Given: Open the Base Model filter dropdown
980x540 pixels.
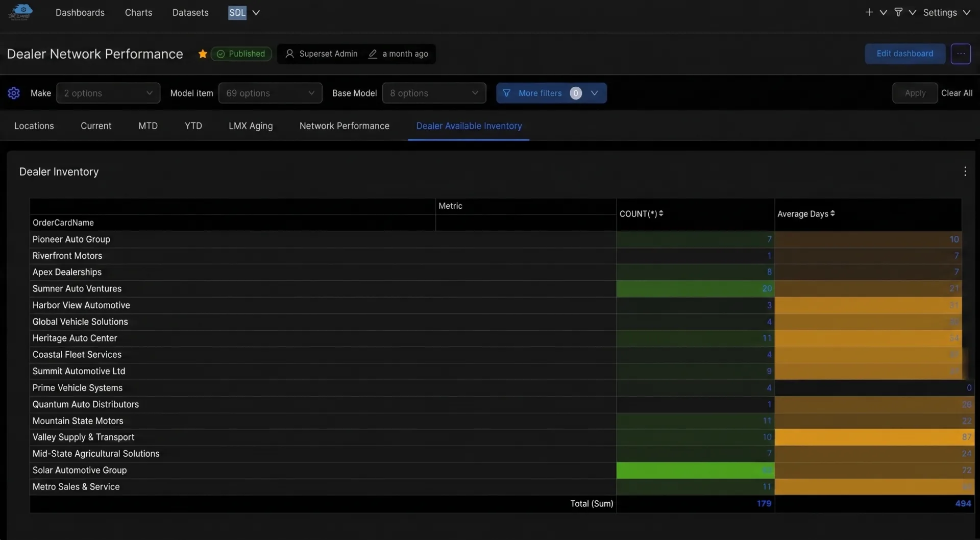Looking at the screenshot, I should point(434,93).
